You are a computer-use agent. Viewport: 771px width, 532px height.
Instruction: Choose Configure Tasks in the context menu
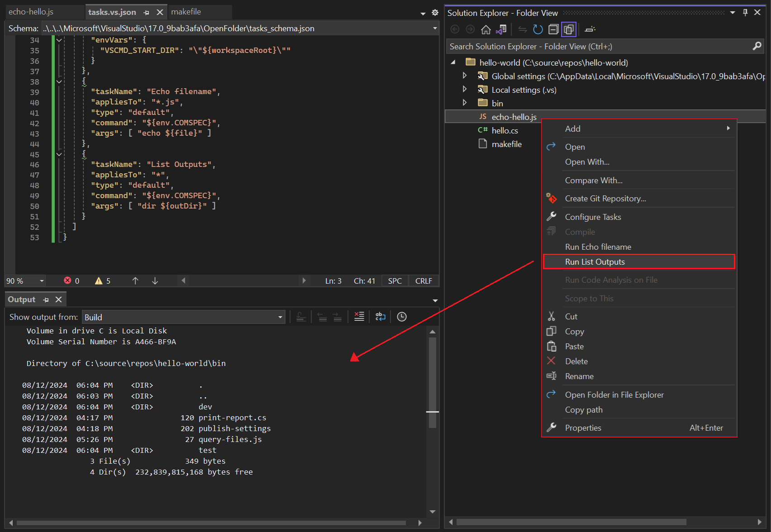[593, 217]
